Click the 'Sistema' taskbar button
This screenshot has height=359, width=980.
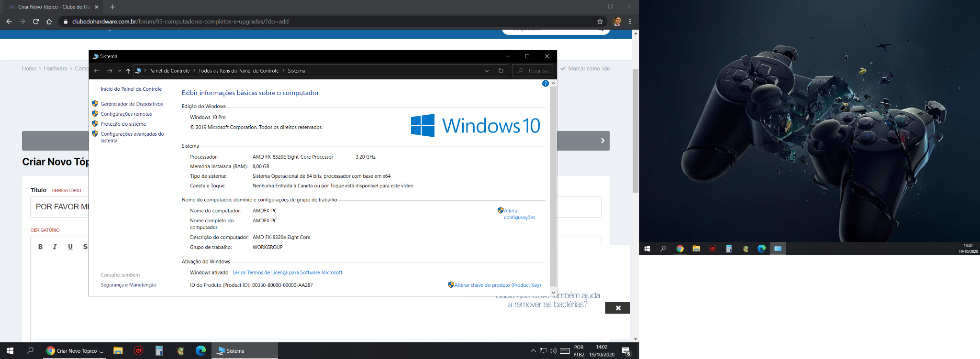245,350
